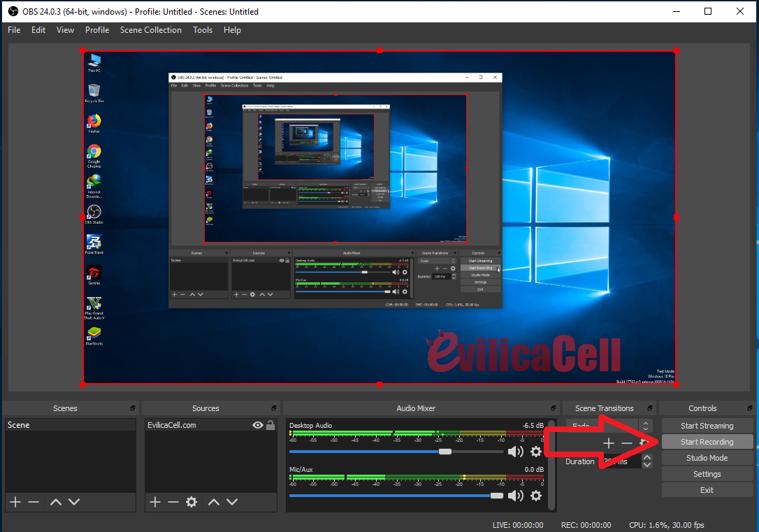Move selected source down in order

pyautogui.click(x=232, y=501)
